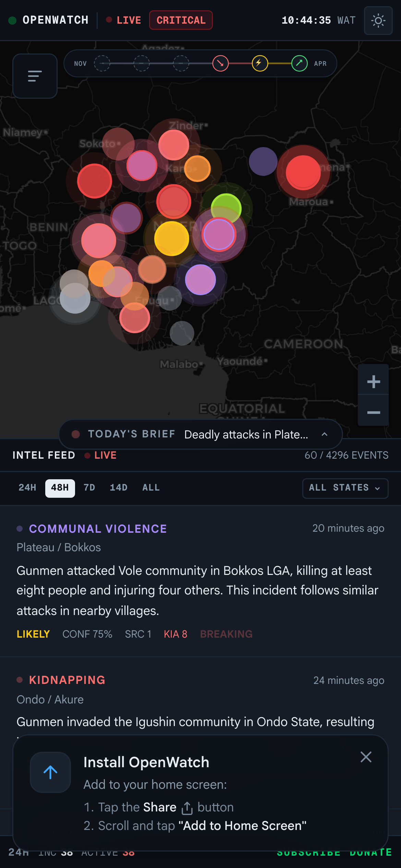
Task: Select the yellow lightning bolt timeline marker
Action: tap(260, 63)
